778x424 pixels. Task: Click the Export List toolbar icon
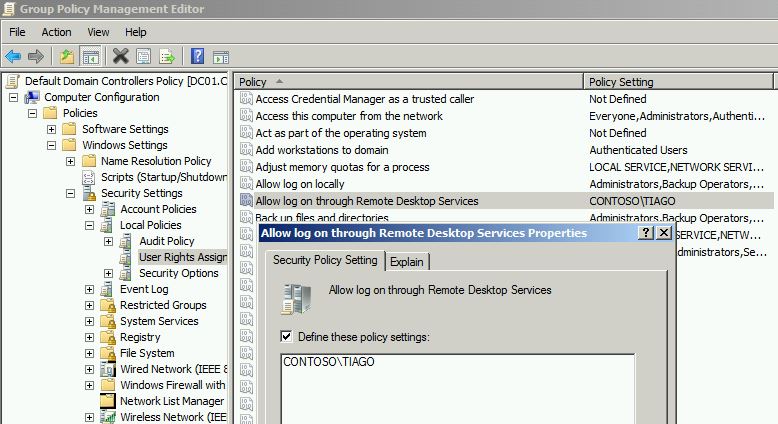coord(167,56)
